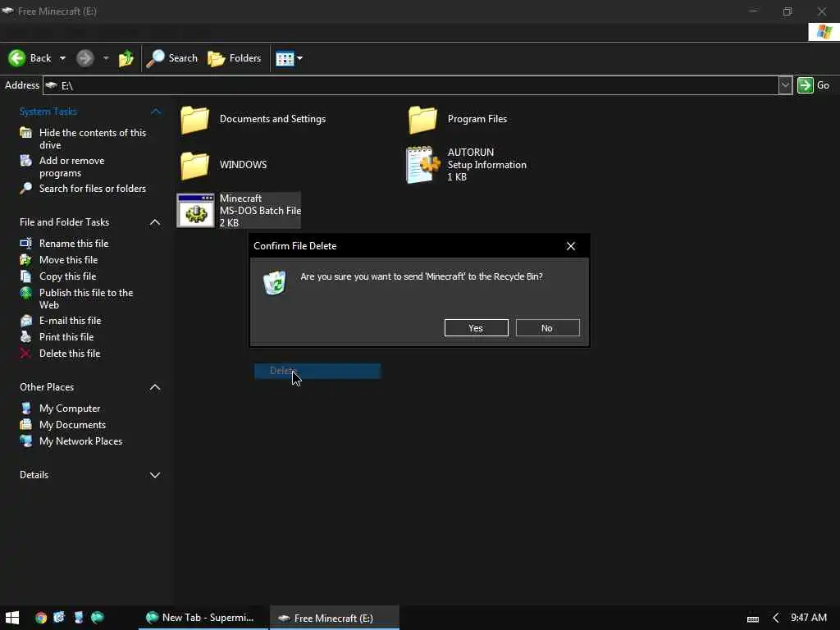The height and width of the screenshot is (630, 840).
Task: Collapse File and Folder Tasks section
Action: tap(155, 222)
